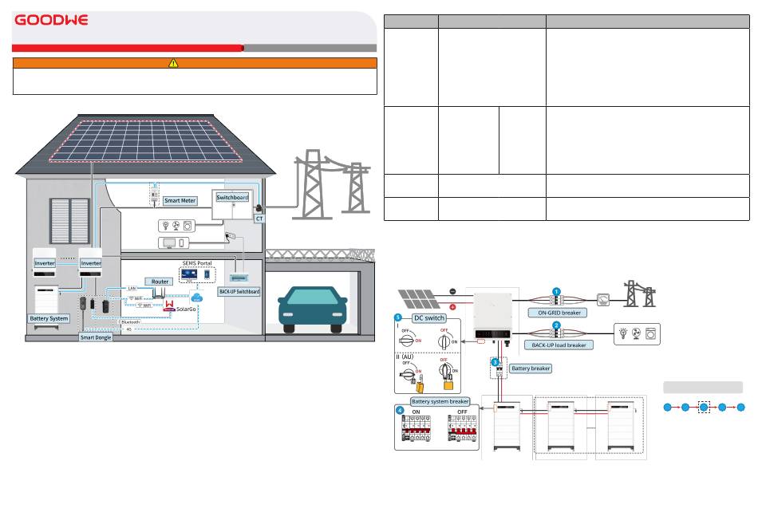Select the light bulb icon in the wiring diagram
The height and width of the screenshot is (532, 758).
tap(623, 333)
